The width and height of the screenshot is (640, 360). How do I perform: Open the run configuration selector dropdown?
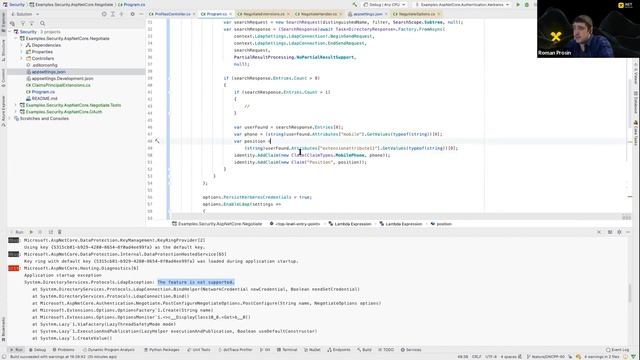tap(462, 4)
